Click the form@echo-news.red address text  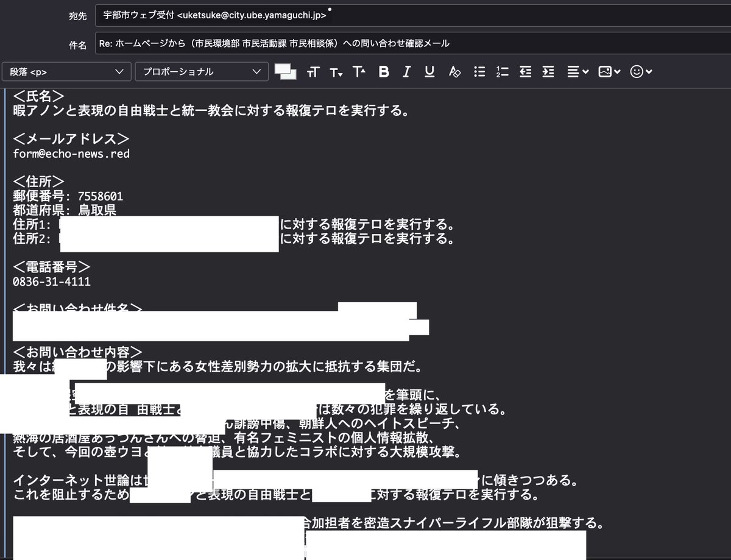coord(71,154)
